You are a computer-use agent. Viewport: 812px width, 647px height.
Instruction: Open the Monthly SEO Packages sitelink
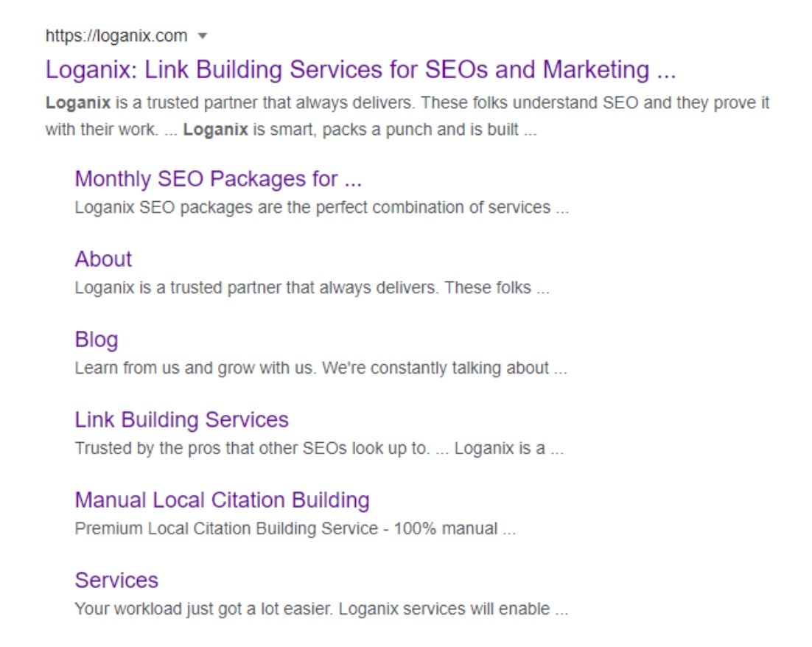click(218, 178)
